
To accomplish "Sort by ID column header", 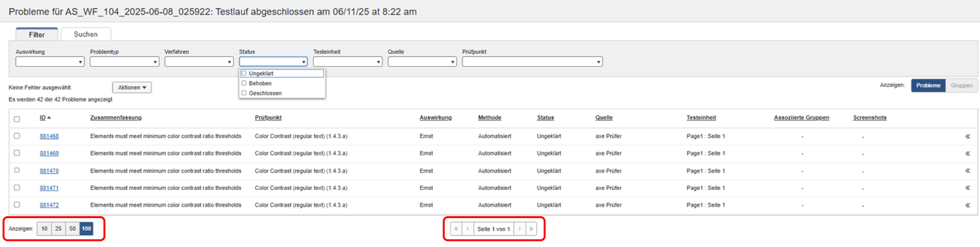I will tap(44, 117).
